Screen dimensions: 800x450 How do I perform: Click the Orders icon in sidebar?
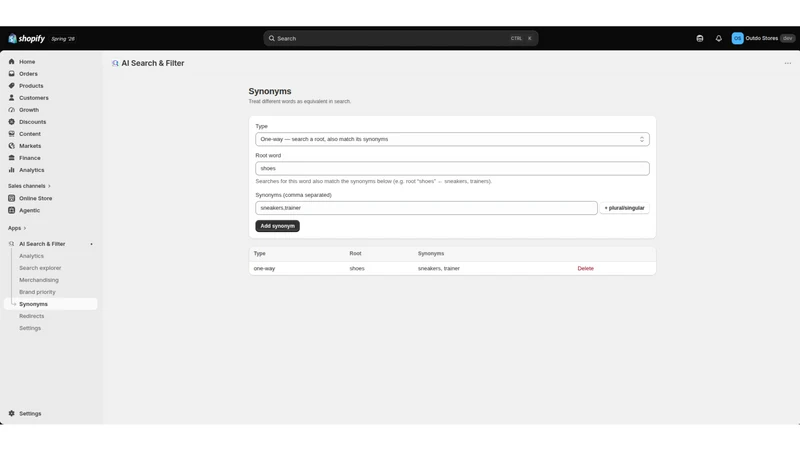[11, 73]
